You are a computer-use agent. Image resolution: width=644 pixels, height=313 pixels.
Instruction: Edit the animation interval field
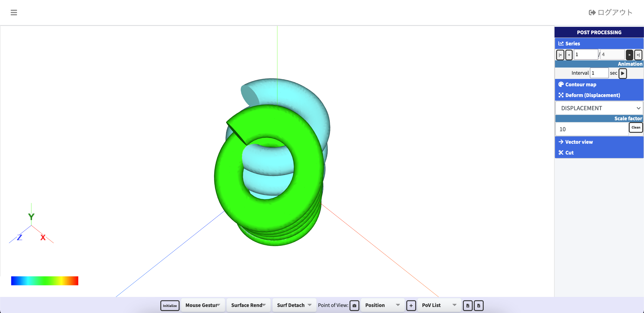[x=599, y=73]
